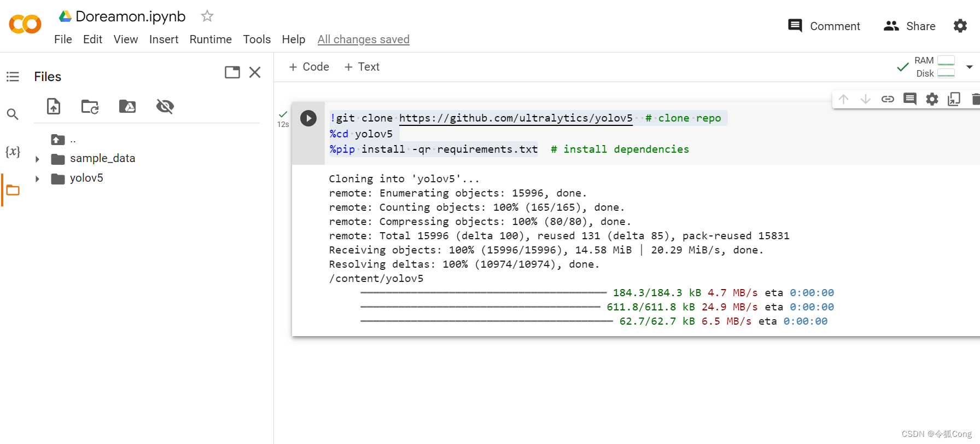Click the Cloning into 'yolov5' output line
This screenshot has width=980, height=444.
tap(404, 179)
